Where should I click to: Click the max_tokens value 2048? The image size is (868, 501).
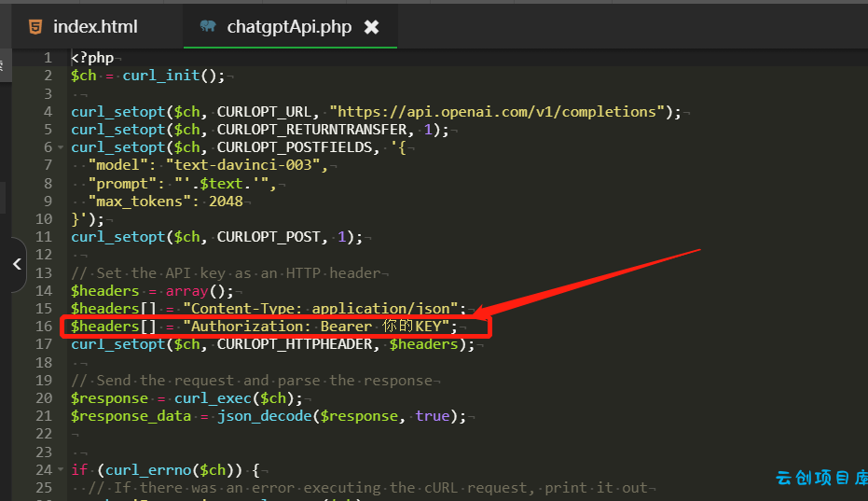click(x=226, y=202)
